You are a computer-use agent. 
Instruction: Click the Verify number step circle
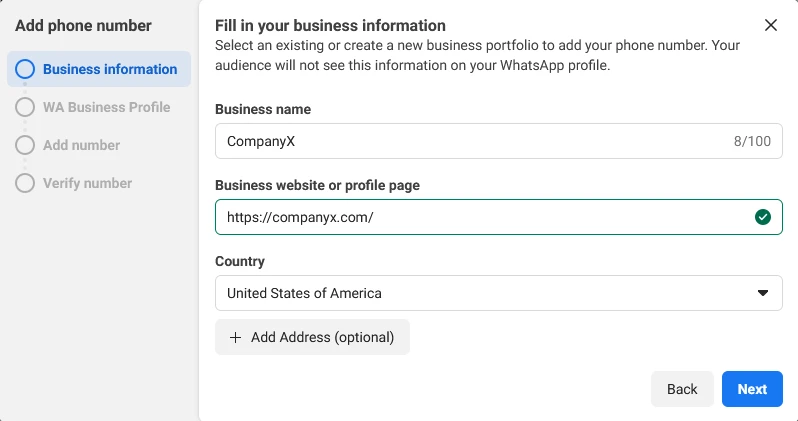point(25,183)
